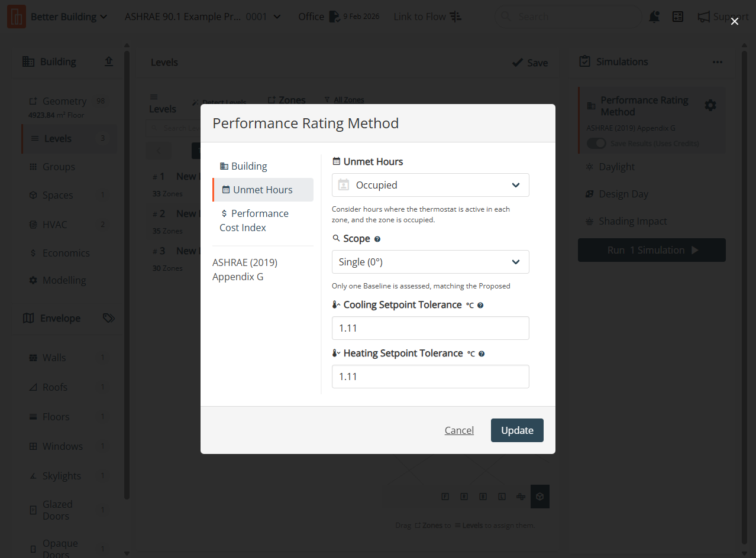Click the Envelope tags icon
756x558 pixels.
click(108, 318)
